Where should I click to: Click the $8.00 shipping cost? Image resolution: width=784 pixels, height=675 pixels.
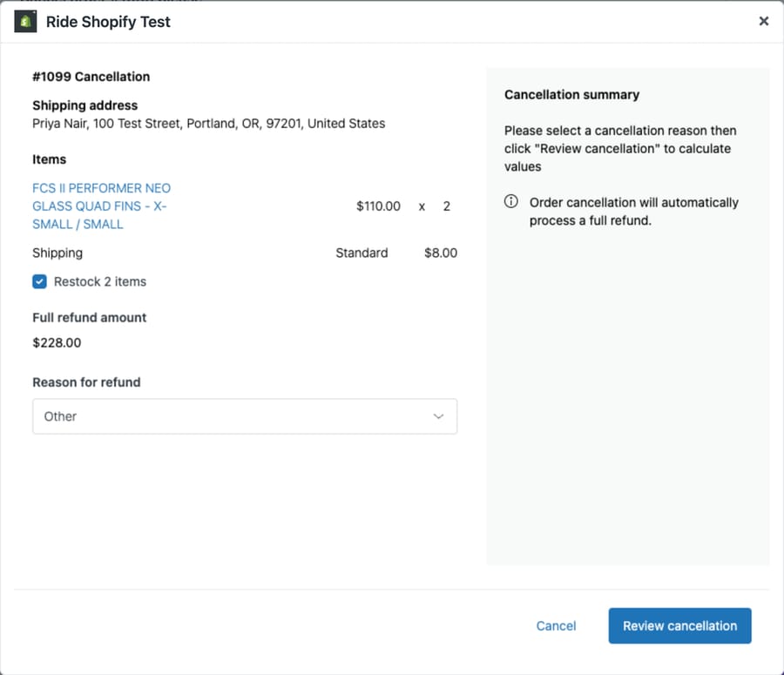pos(441,253)
